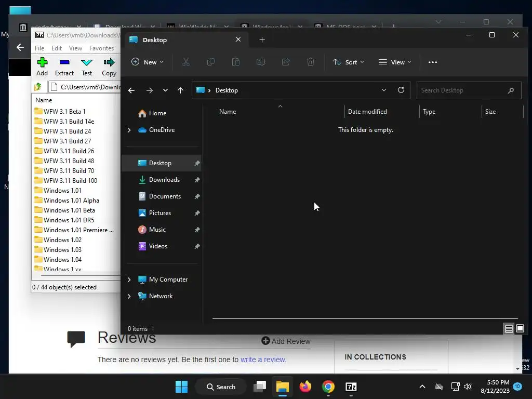532x399 pixels.
Task: Go forward in the Explorer navigation
Action: pos(149,90)
